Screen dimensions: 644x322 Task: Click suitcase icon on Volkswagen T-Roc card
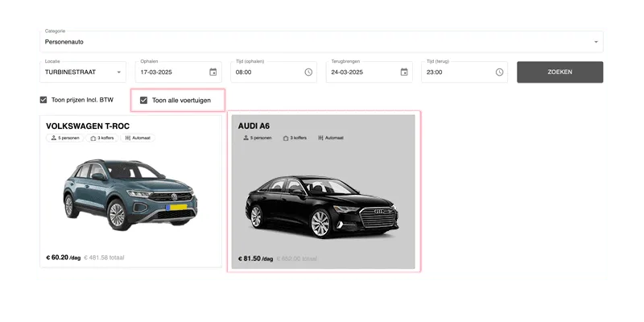pos(93,138)
